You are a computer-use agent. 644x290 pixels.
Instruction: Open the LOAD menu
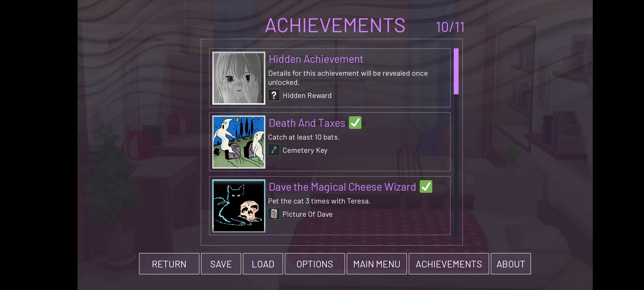pyautogui.click(x=263, y=264)
